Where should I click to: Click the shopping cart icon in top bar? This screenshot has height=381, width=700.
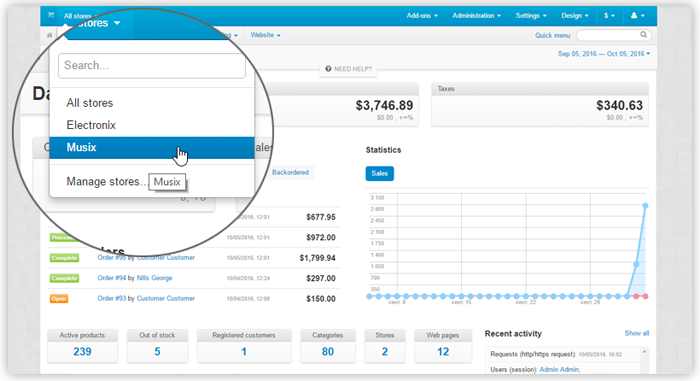pos(51,15)
